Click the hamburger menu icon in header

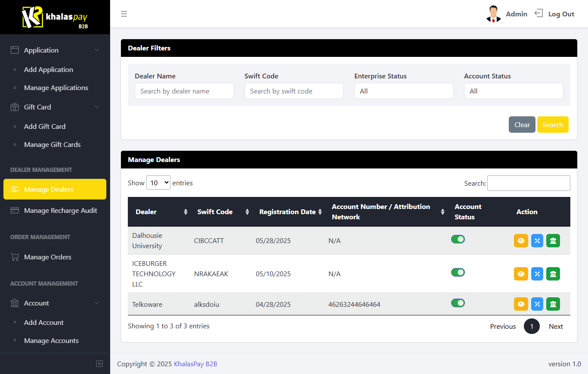tap(124, 14)
